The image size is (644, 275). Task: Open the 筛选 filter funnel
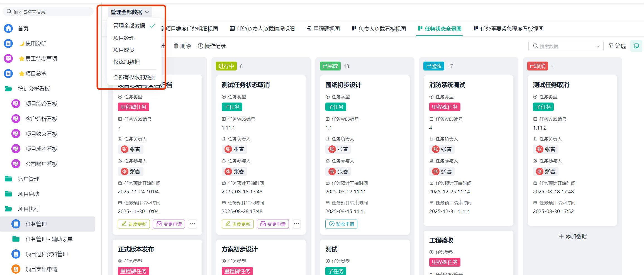(x=617, y=46)
